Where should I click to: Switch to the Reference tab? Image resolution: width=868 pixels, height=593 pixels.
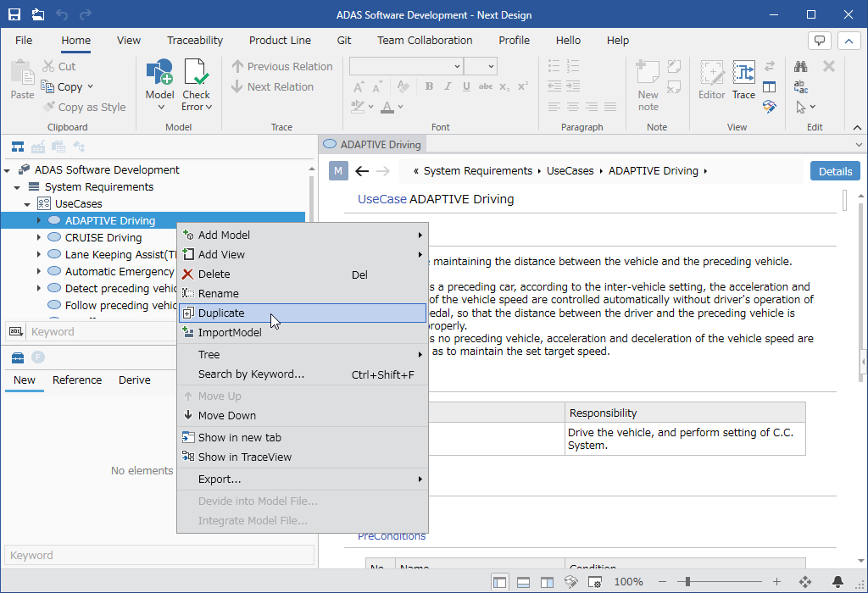pyautogui.click(x=77, y=380)
